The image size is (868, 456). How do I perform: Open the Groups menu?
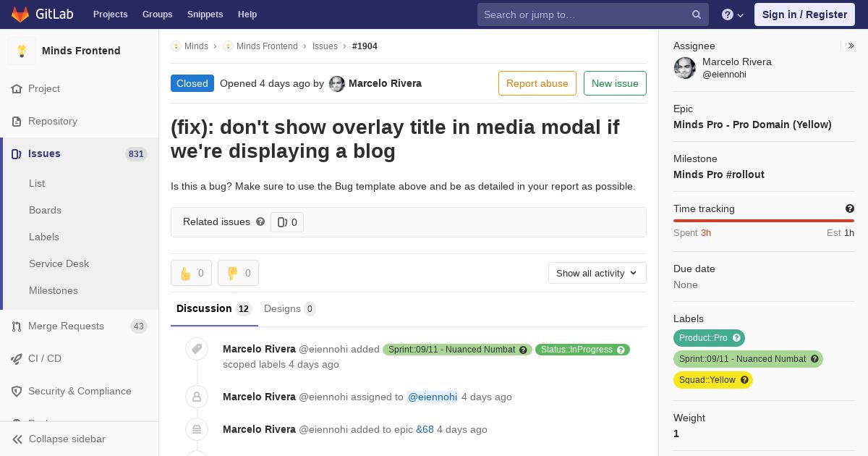(157, 14)
